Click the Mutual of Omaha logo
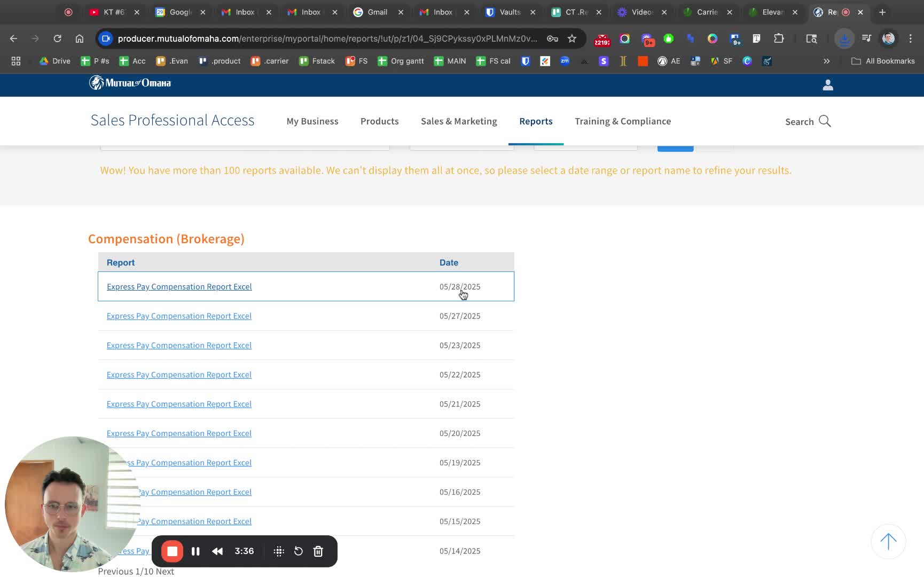 pos(130,83)
